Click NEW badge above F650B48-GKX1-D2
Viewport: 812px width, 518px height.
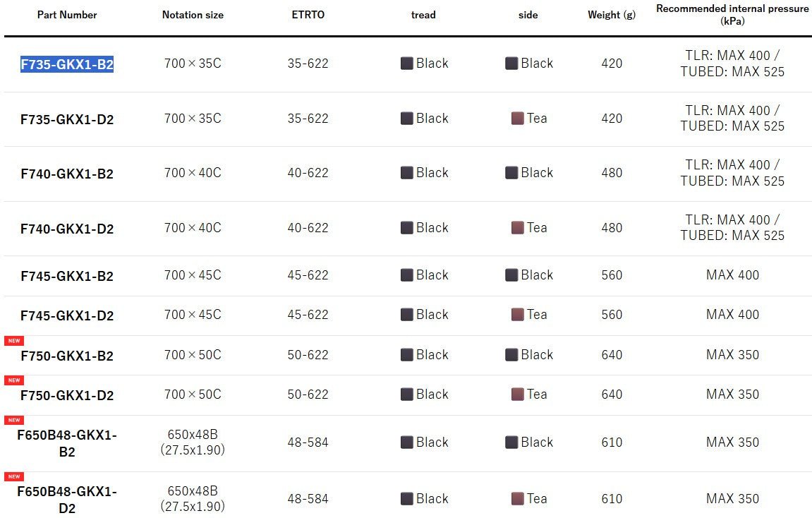click(x=14, y=476)
